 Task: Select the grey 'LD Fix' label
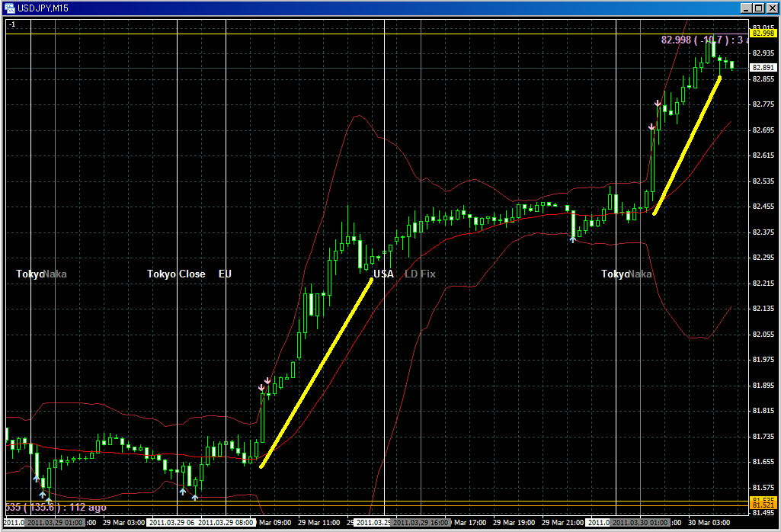pos(420,274)
